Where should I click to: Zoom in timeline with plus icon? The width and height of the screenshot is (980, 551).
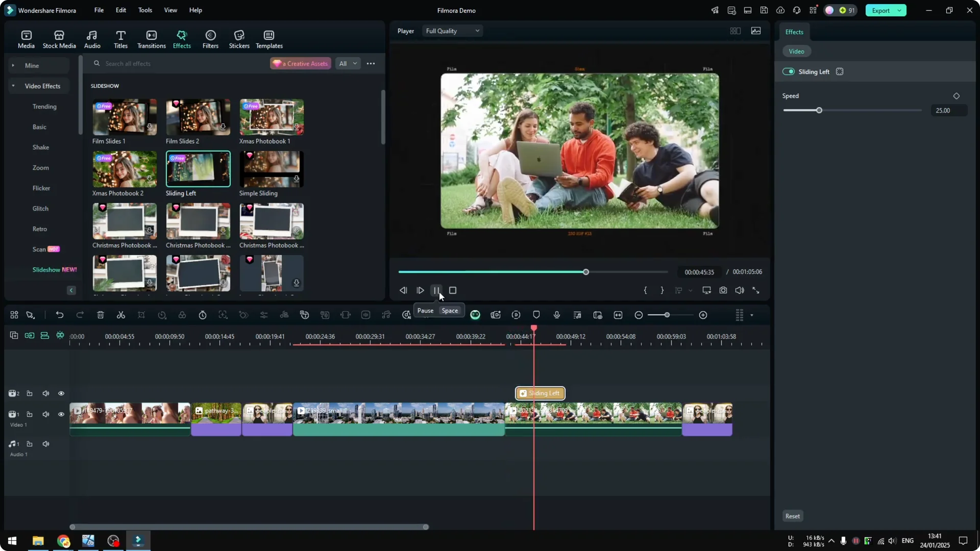pyautogui.click(x=703, y=315)
